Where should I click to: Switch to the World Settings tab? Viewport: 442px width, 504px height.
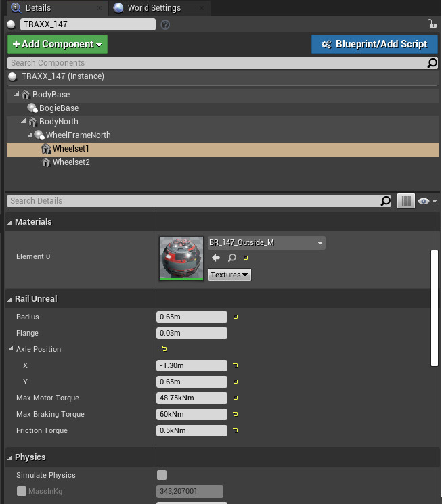[x=154, y=8]
